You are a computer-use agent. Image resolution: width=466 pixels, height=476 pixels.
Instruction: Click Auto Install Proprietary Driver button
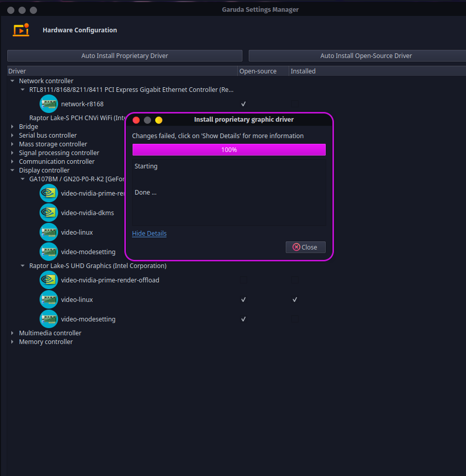pyautogui.click(x=124, y=55)
